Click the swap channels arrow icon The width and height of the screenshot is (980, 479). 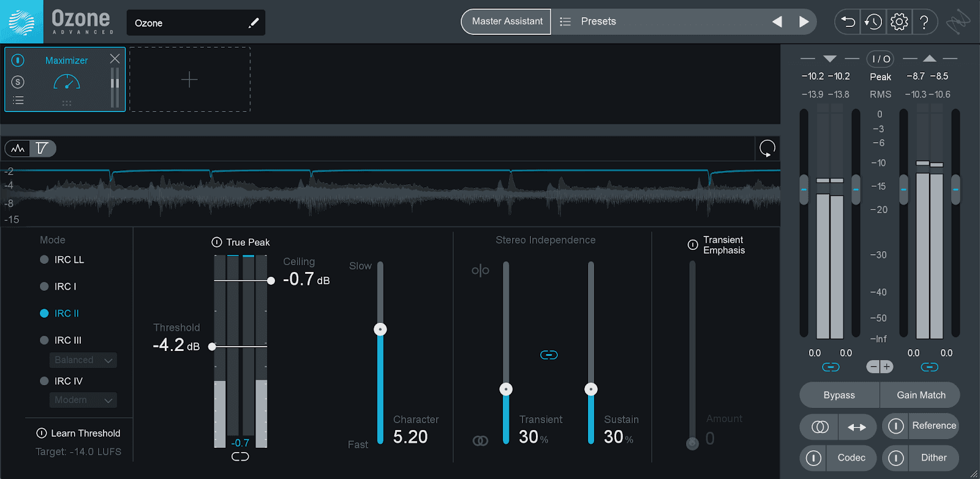(x=857, y=427)
